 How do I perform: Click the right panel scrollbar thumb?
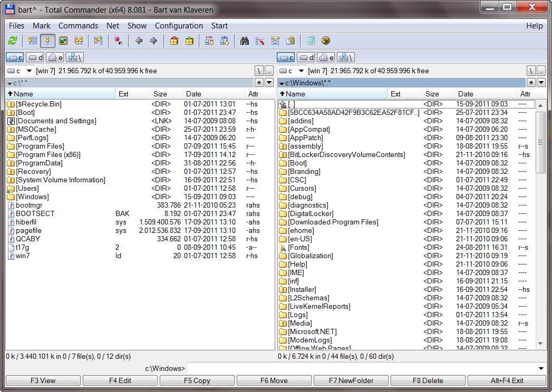coord(540,142)
